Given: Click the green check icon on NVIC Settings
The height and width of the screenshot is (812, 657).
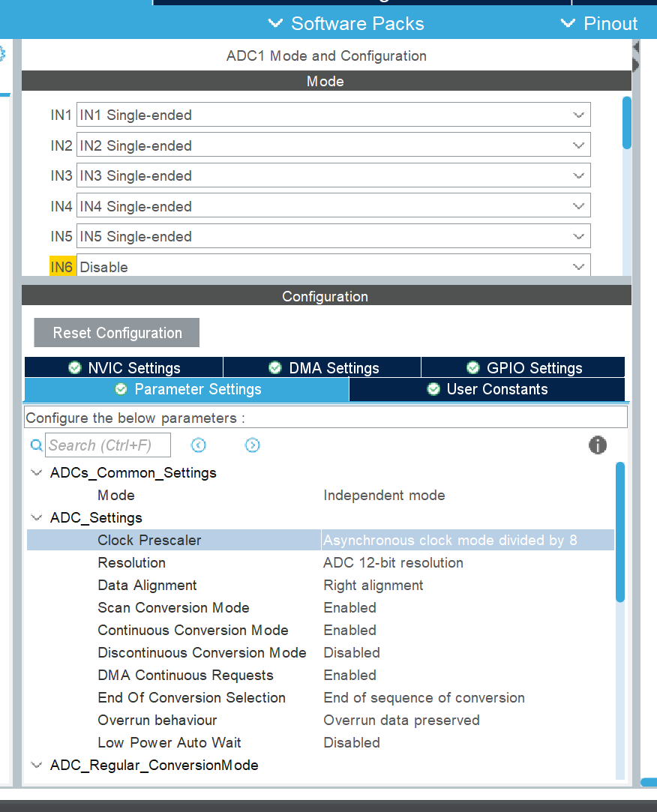Looking at the screenshot, I should [x=74, y=367].
